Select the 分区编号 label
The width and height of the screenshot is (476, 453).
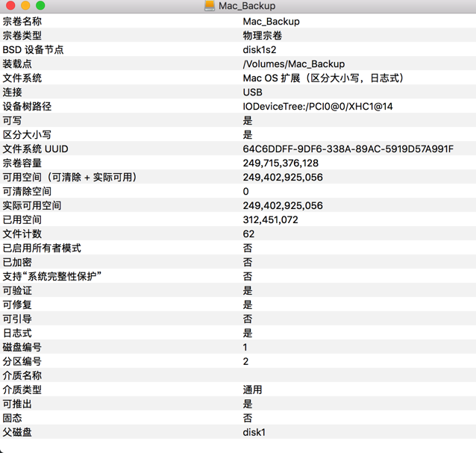(x=22, y=362)
